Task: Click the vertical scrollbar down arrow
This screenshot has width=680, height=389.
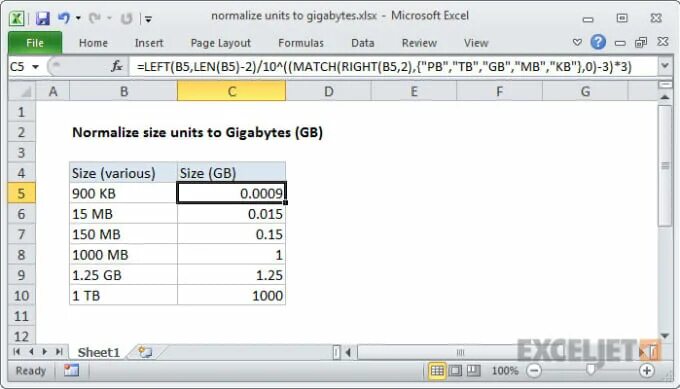Action: point(665,336)
